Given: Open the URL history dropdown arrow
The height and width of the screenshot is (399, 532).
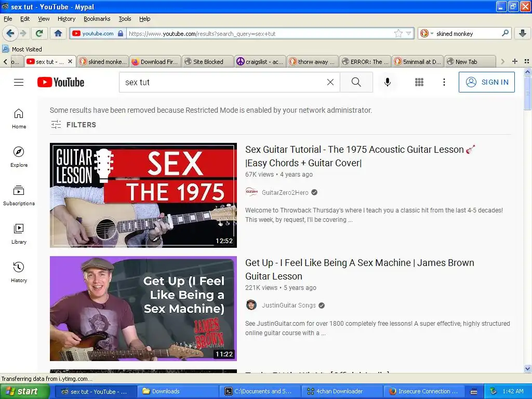Looking at the screenshot, I should pyautogui.click(x=408, y=33).
